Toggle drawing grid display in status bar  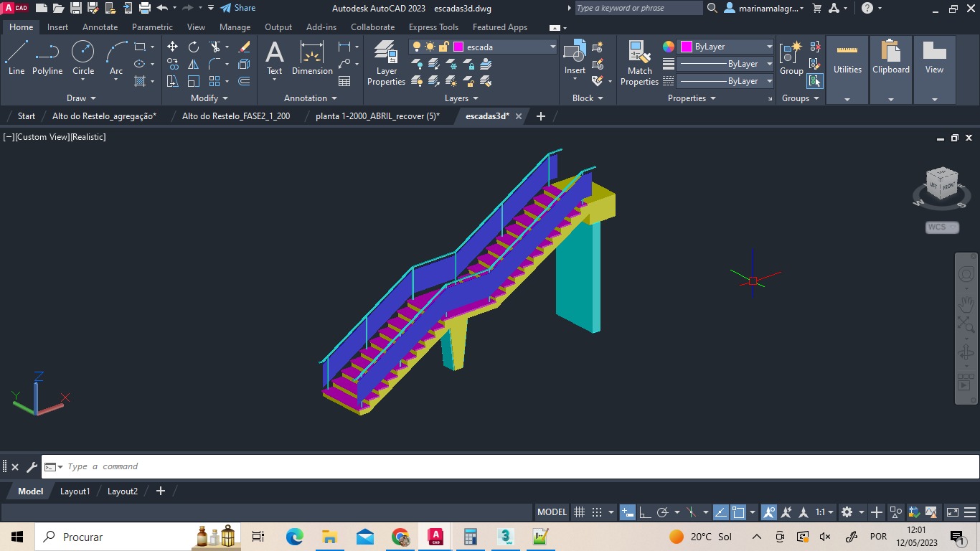(x=579, y=512)
